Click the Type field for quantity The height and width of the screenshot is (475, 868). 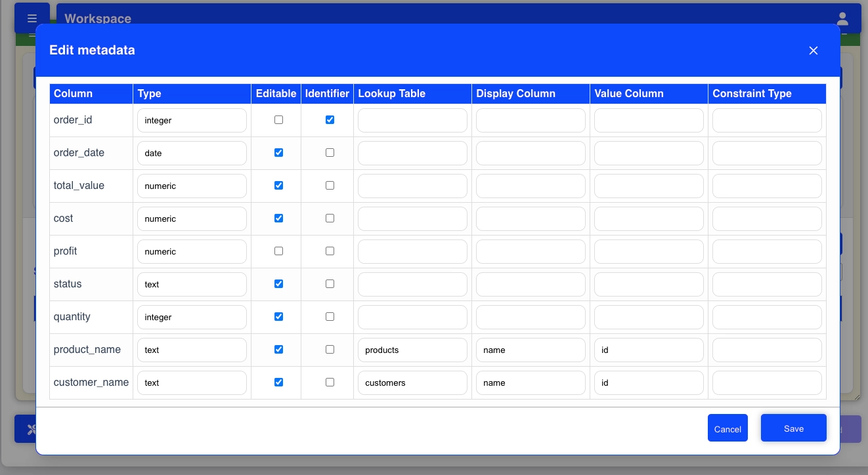click(192, 317)
